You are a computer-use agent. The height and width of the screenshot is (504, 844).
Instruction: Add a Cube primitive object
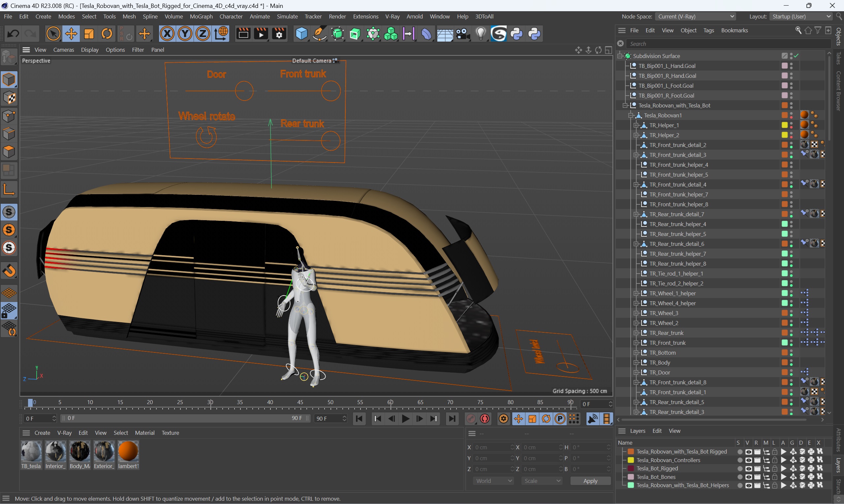(x=301, y=34)
